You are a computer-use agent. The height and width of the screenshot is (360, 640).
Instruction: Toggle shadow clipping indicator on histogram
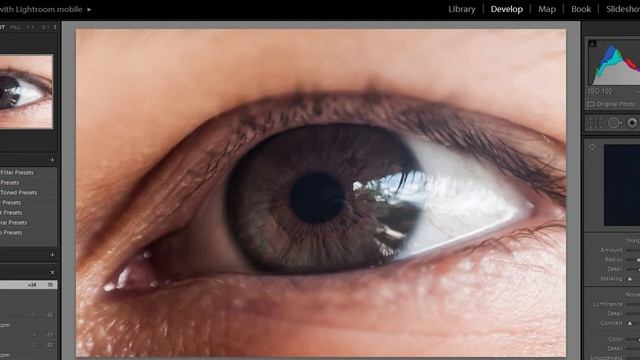[593, 43]
